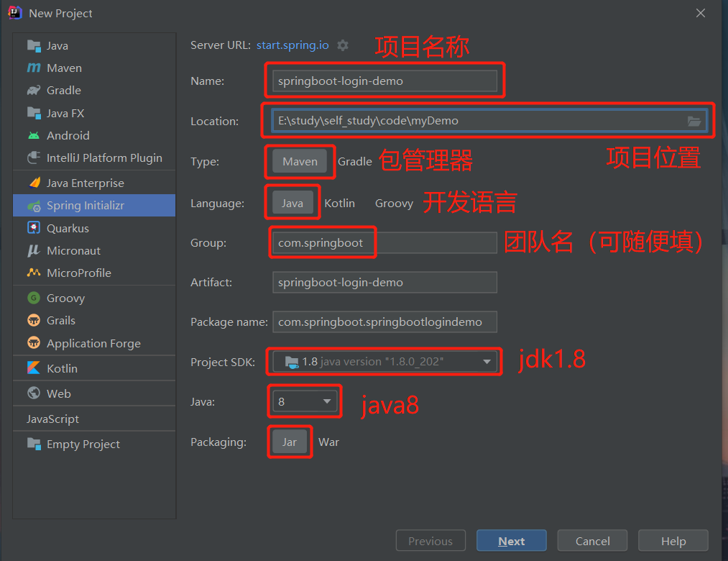The height and width of the screenshot is (561, 728).
Task: Cancel the New Project dialog
Action: point(592,541)
